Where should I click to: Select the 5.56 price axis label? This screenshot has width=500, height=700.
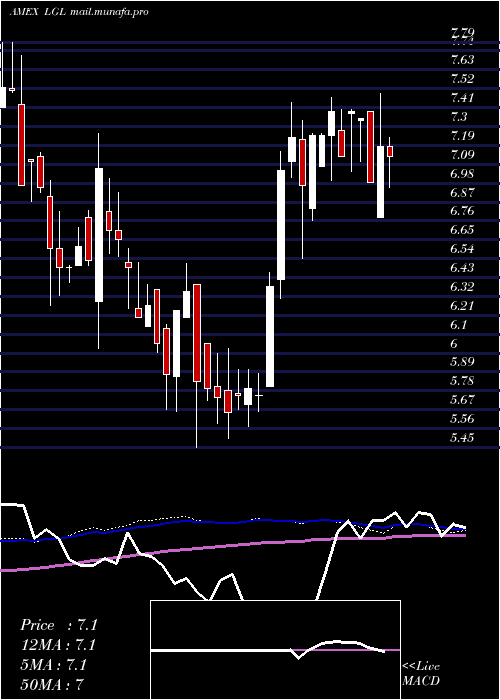[462, 419]
